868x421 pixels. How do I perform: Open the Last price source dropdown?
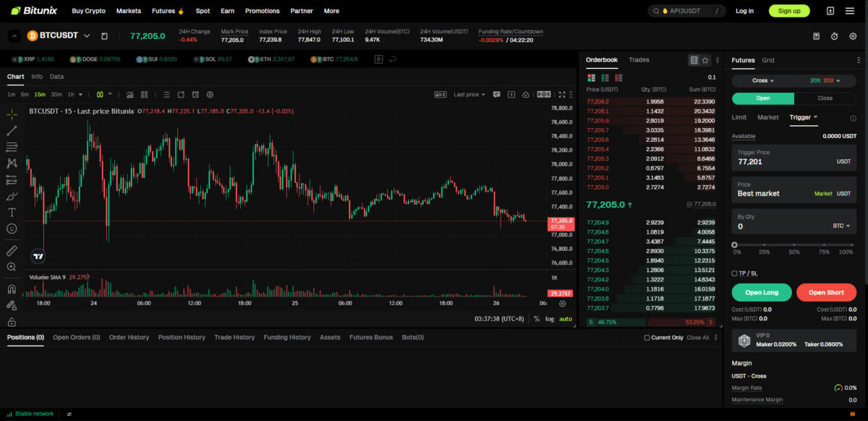(x=470, y=94)
